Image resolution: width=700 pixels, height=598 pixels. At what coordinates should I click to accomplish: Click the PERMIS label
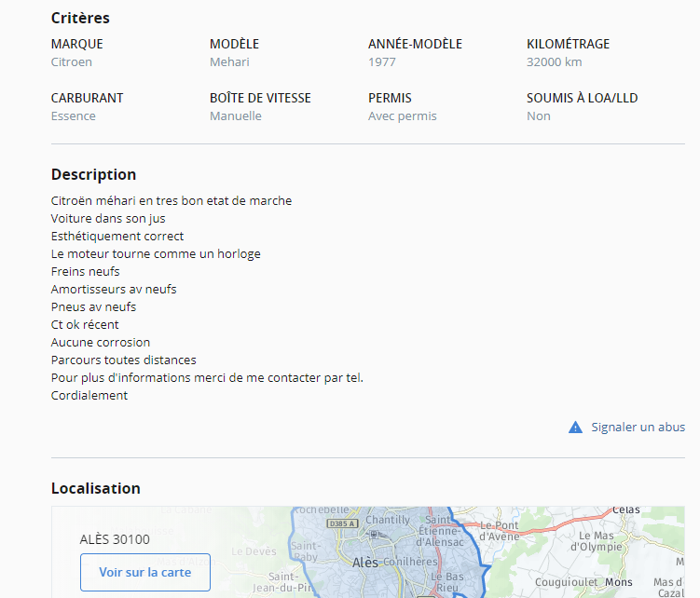(390, 98)
